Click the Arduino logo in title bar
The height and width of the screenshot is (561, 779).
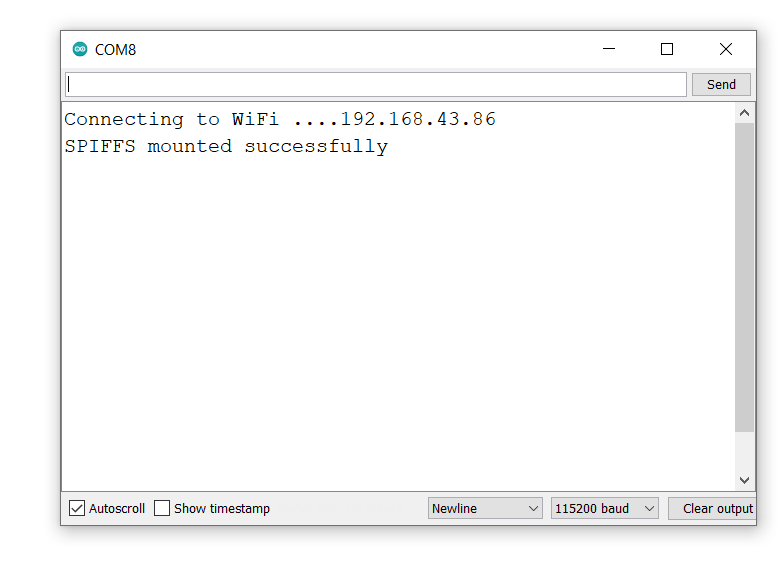click(80, 49)
